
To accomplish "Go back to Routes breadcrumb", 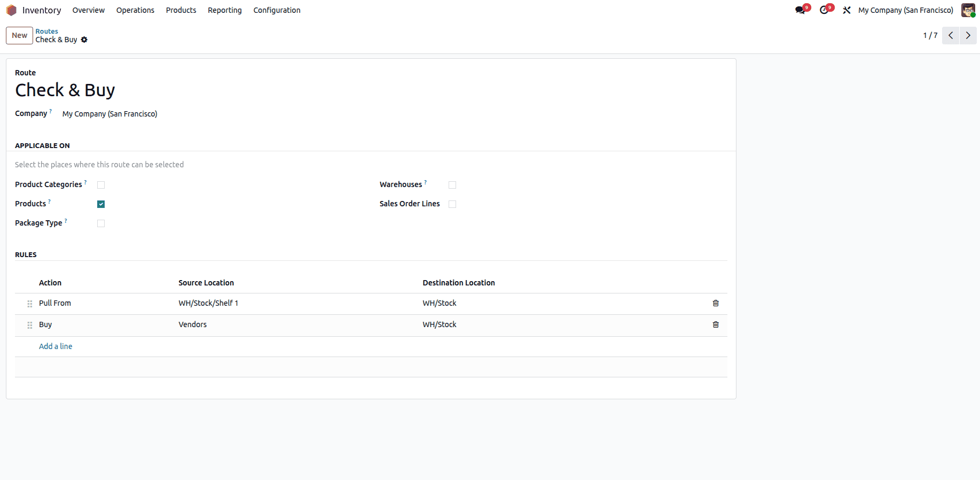I will point(47,32).
